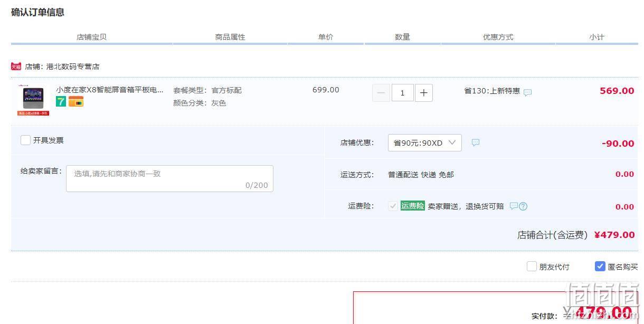
Task: Uncheck the 匿名购买 checkbox
Action: (600, 266)
